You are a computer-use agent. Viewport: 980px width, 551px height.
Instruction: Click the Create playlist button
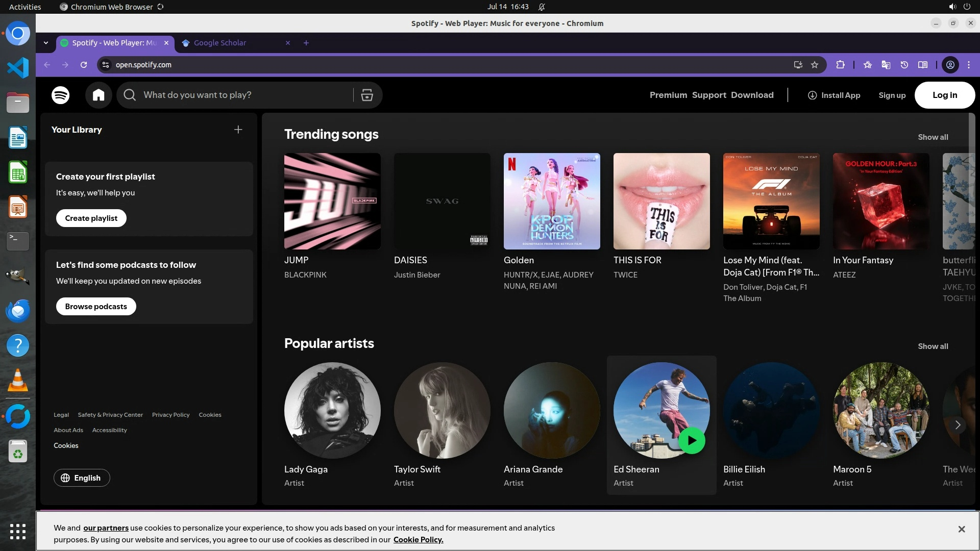pos(91,218)
